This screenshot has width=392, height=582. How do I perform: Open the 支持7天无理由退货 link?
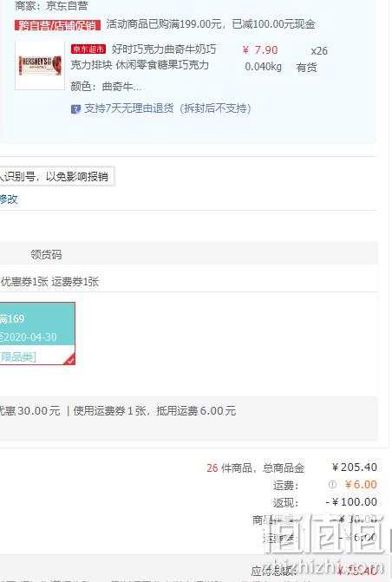(167, 108)
